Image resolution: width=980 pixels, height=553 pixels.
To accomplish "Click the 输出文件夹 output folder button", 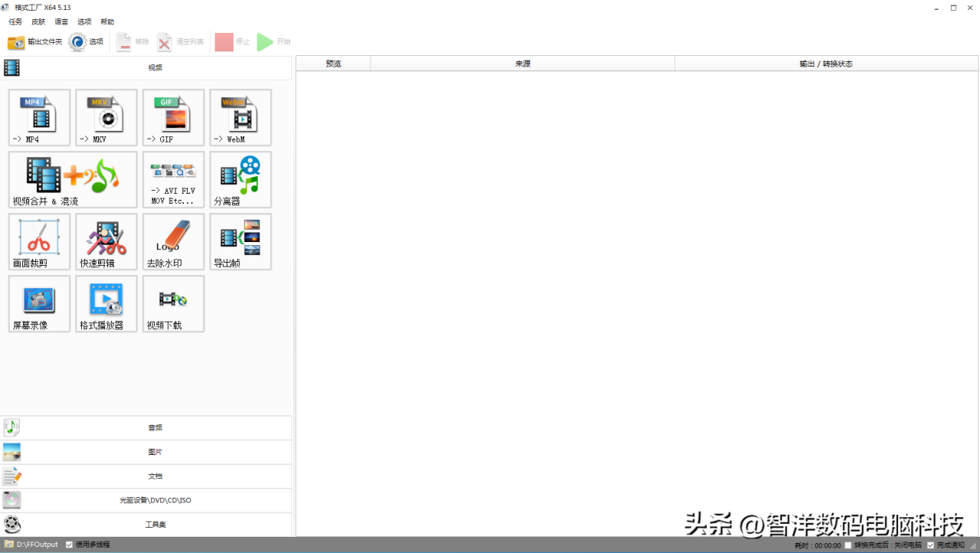I will click(34, 42).
